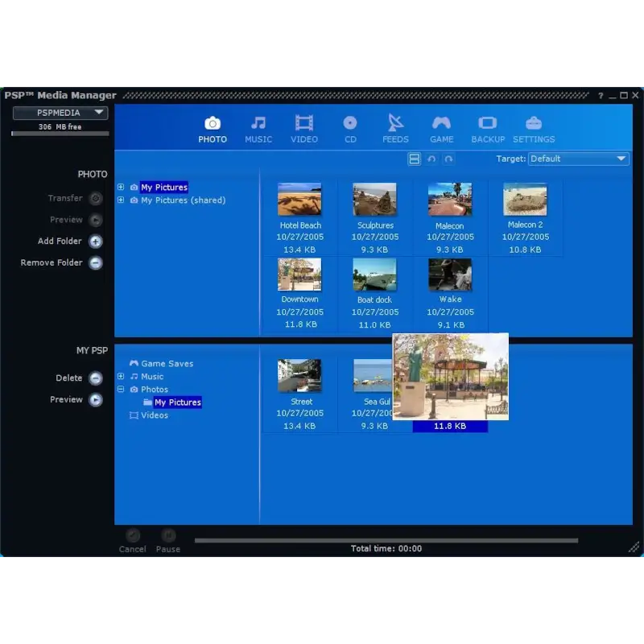Select the GAME controller icon
This screenshot has width=644, height=644.
click(441, 124)
